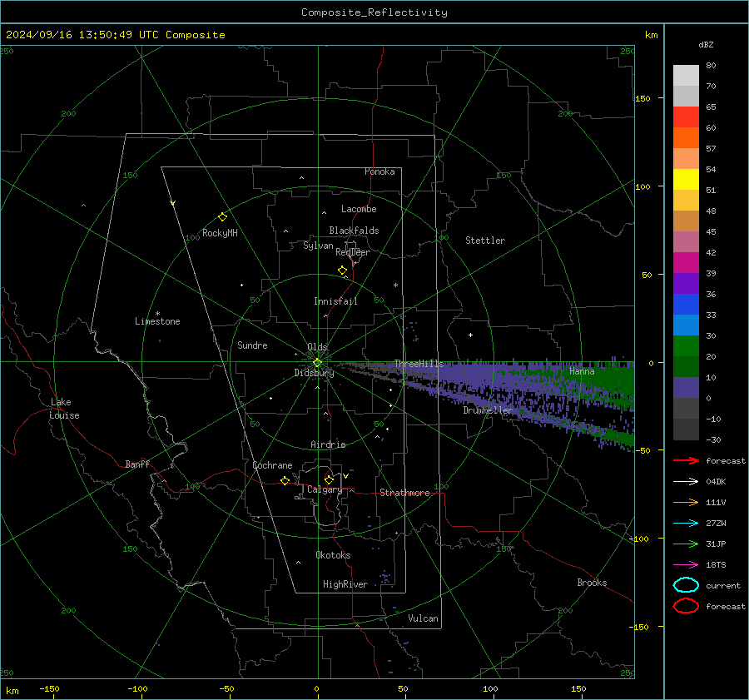Click the Hanna town label
The width and height of the screenshot is (749, 700).
pos(582,370)
